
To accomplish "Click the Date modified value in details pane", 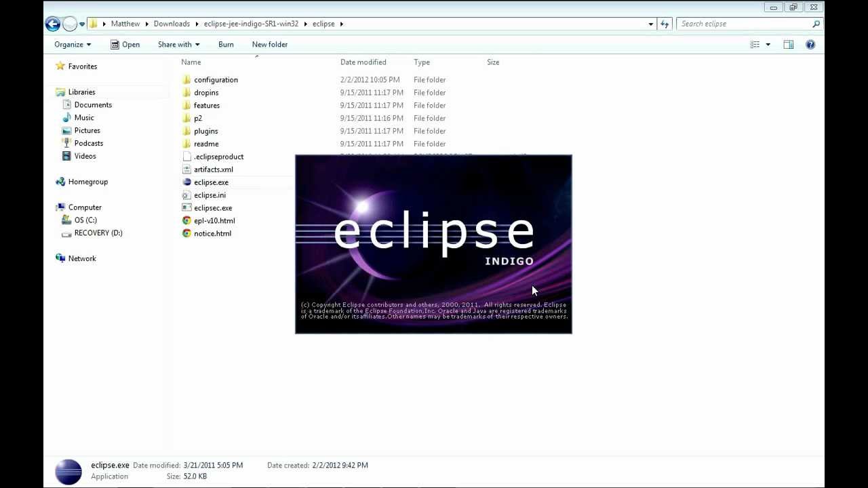I will (x=213, y=466).
